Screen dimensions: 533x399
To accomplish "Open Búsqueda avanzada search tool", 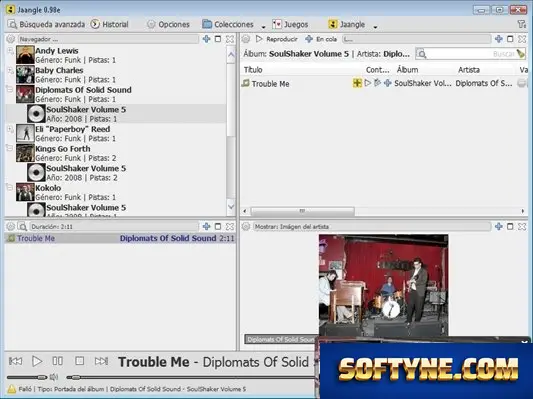I will pos(46,24).
